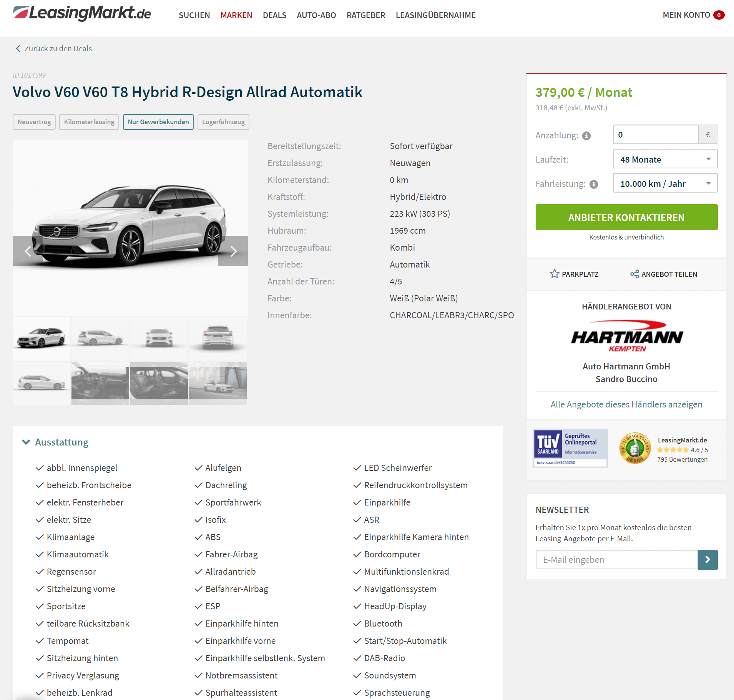Open the AUTO-ABO menu

click(316, 15)
